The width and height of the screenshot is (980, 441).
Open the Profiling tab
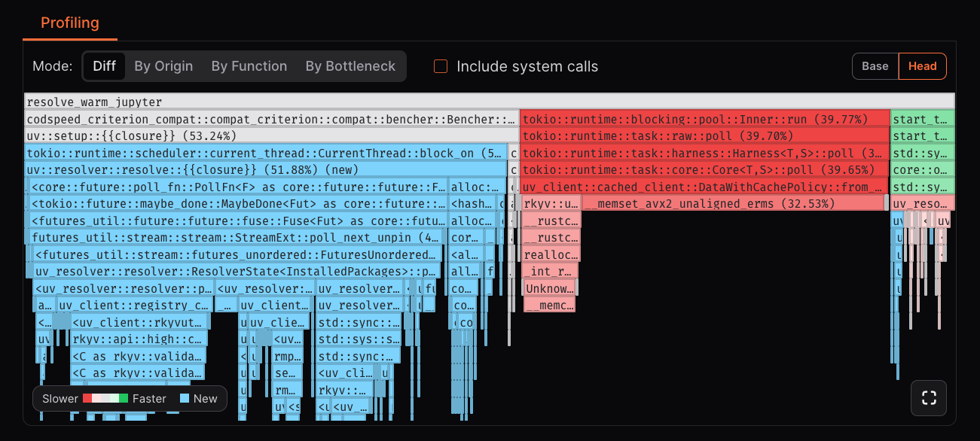(x=70, y=23)
